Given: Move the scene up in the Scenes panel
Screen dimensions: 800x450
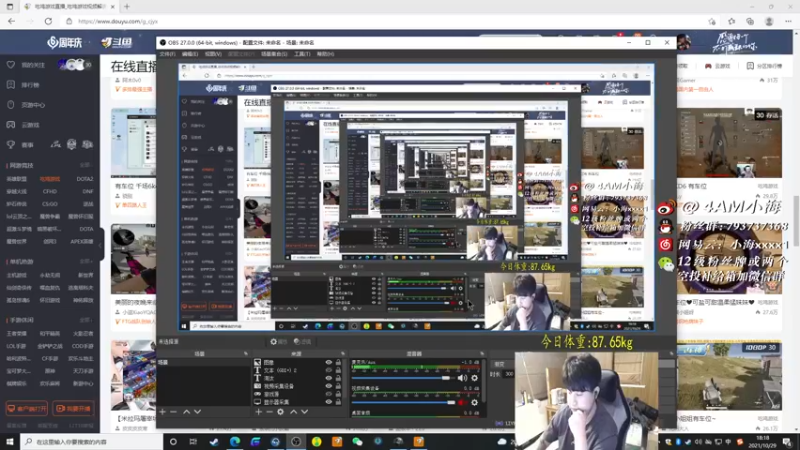Looking at the screenshot, I should point(187,412).
